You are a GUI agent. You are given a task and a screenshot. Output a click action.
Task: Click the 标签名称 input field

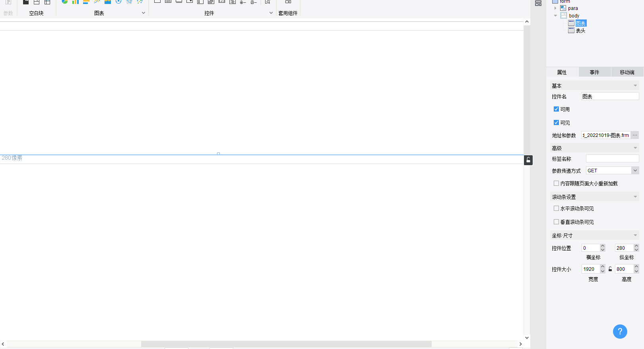coord(612,159)
